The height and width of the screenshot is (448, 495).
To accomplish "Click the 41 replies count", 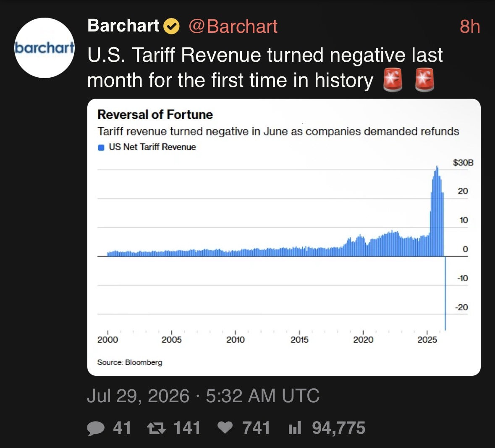I will pyautogui.click(x=122, y=428).
